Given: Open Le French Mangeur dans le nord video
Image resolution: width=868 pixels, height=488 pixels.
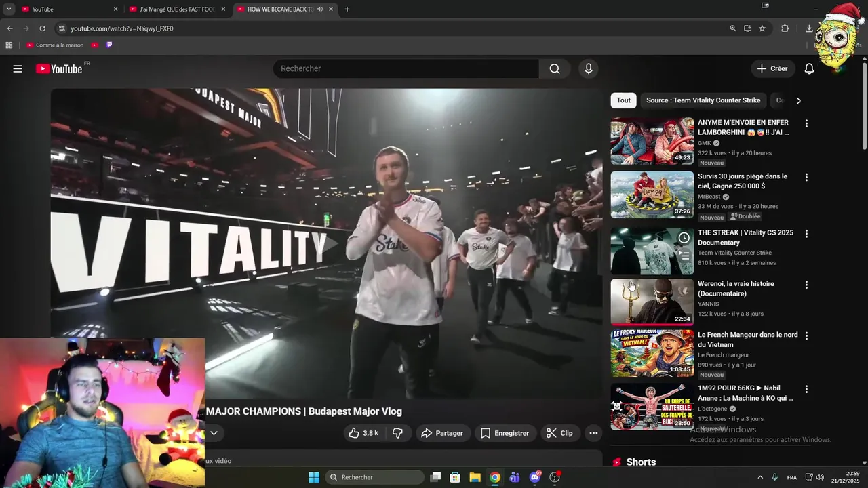Looking at the screenshot, I should pos(747,340).
